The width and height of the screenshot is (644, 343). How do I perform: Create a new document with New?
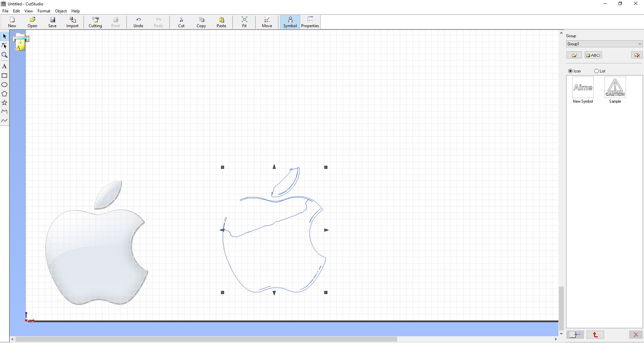coord(12,22)
